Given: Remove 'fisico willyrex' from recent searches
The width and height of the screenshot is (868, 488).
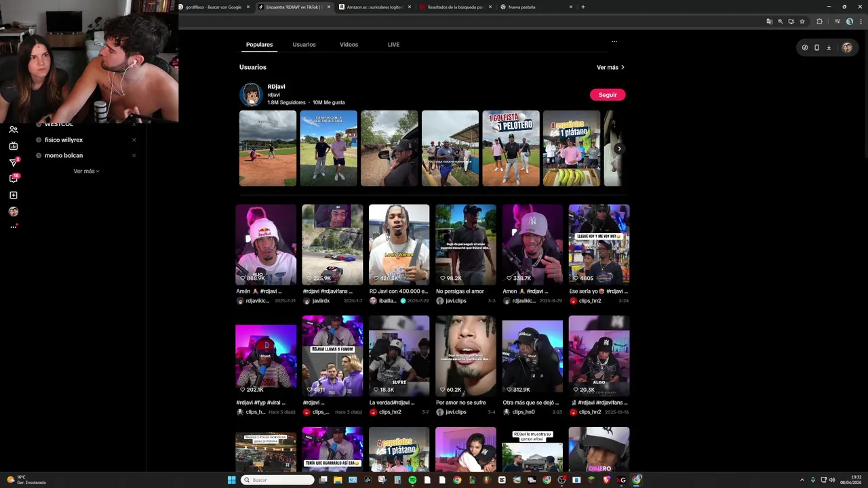Looking at the screenshot, I should (x=134, y=140).
